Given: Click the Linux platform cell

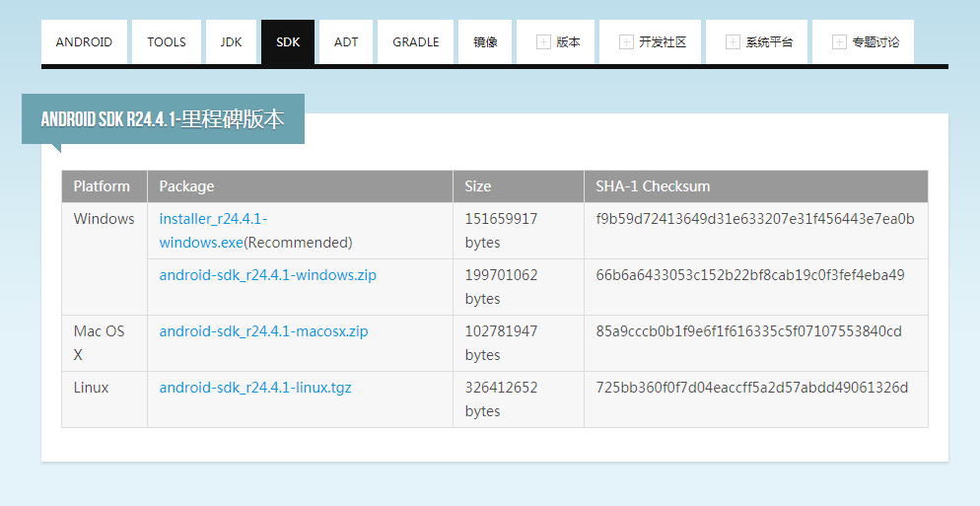Looking at the screenshot, I should [x=105, y=399].
